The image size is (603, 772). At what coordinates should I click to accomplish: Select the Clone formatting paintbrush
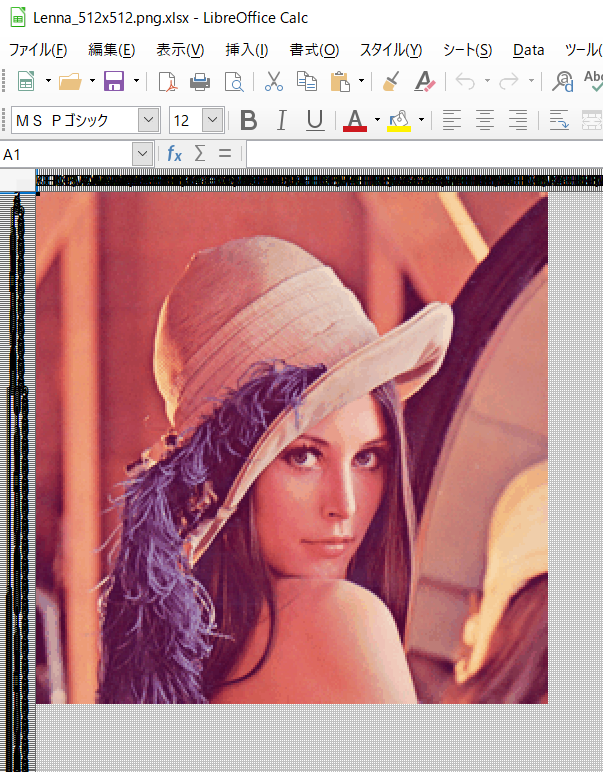(391, 81)
